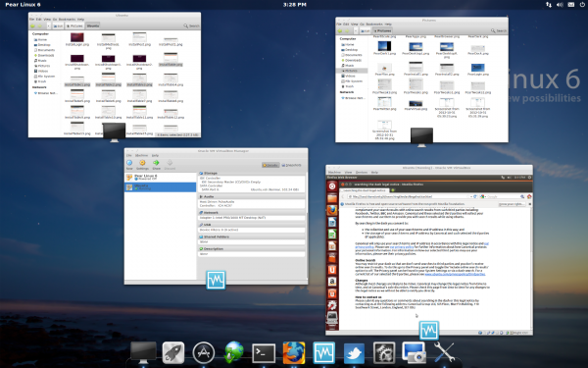The image size is (588, 368).
Task: Open the globe with green arrow dock icon
Action: tap(233, 352)
